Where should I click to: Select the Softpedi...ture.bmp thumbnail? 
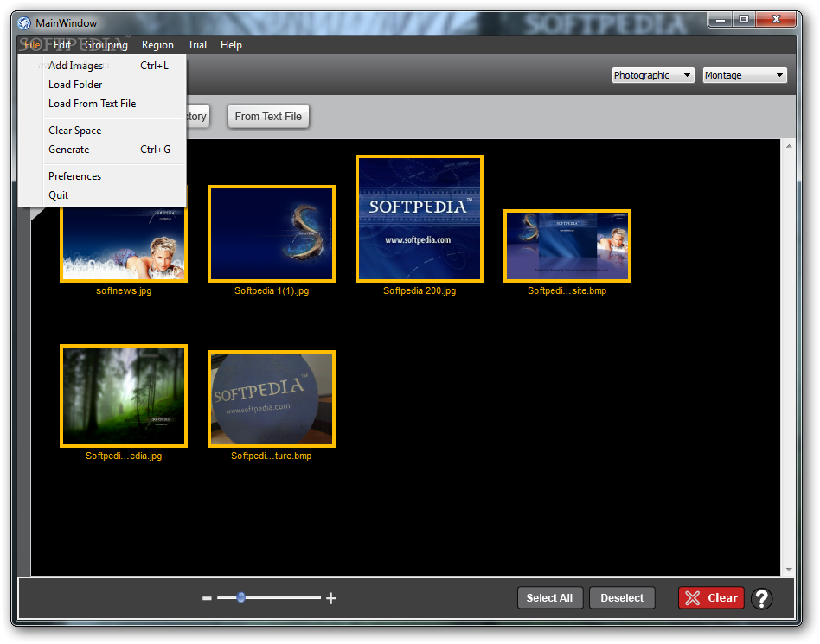point(272,399)
